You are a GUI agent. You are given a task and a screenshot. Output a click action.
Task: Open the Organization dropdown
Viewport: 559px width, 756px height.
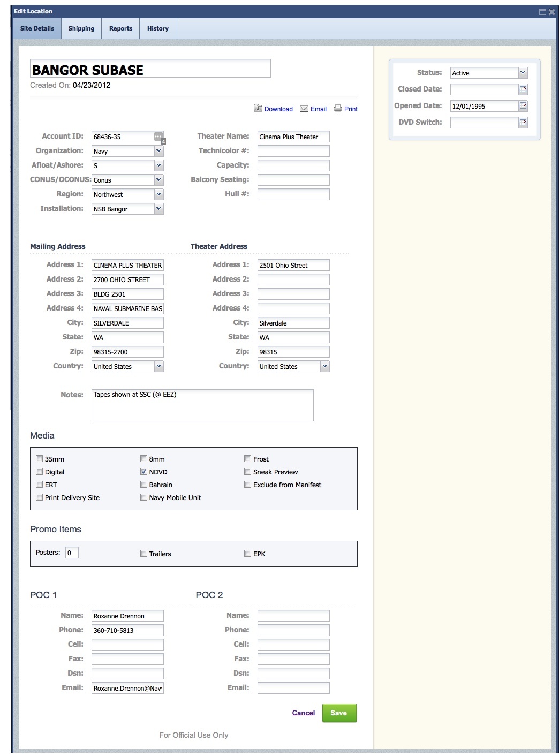click(158, 151)
